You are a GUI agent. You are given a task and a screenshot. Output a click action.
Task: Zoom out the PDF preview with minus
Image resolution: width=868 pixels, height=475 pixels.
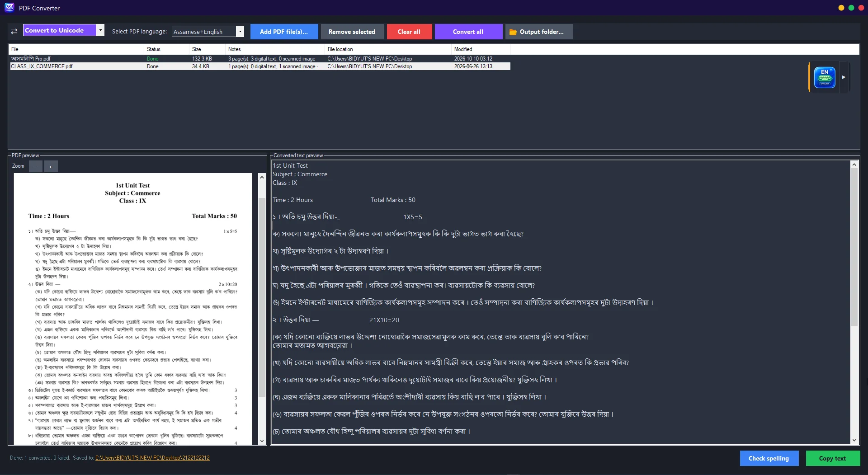coord(35,167)
